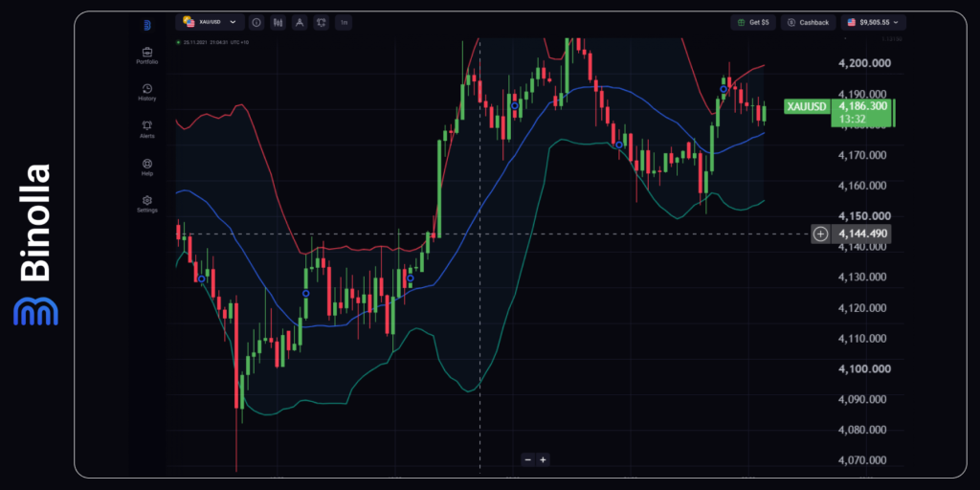Image resolution: width=980 pixels, height=490 pixels.
Task: Open the XAU/USD asset selector dropdown
Action: pos(210,23)
